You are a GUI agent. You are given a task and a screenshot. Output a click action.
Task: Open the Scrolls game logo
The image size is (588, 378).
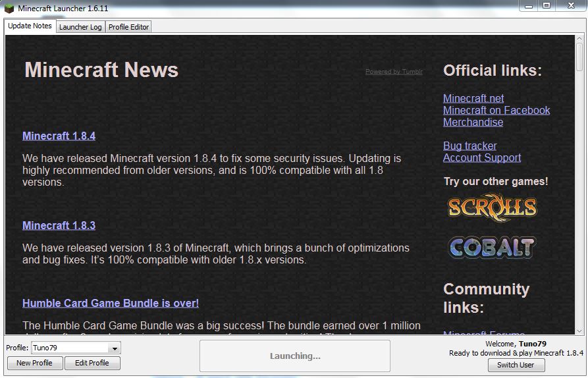tap(493, 207)
